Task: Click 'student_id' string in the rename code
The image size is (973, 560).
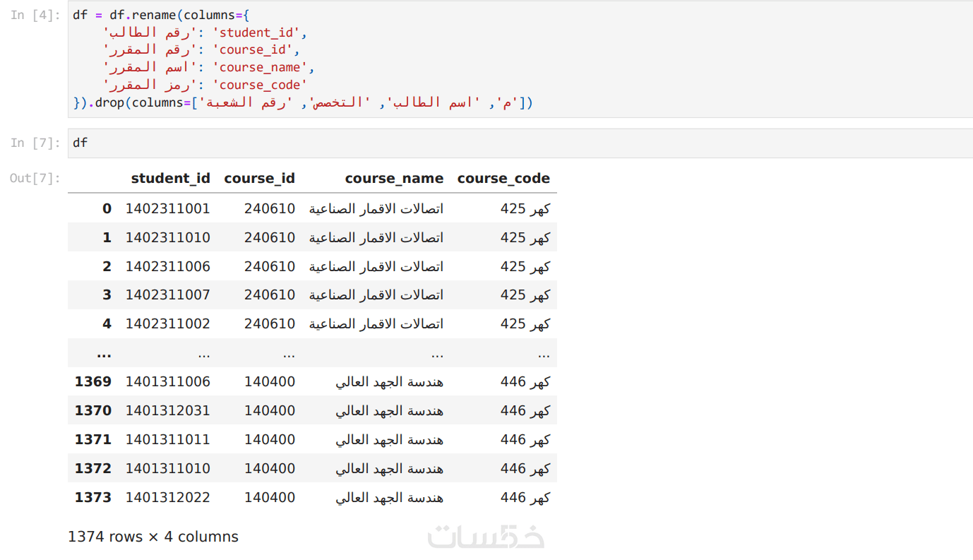Action: [x=256, y=33]
